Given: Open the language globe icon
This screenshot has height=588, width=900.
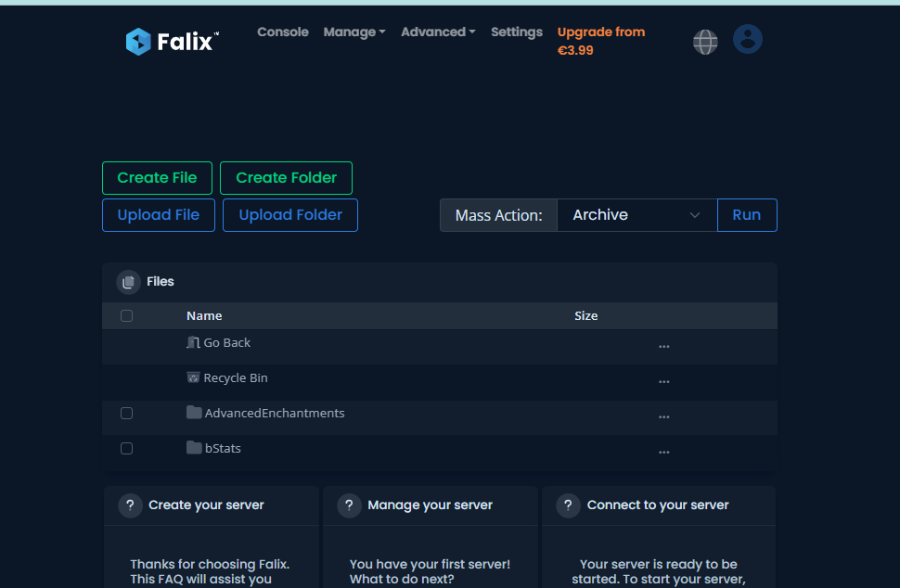Looking at the screenshot, I should click(x=705, y=42).
